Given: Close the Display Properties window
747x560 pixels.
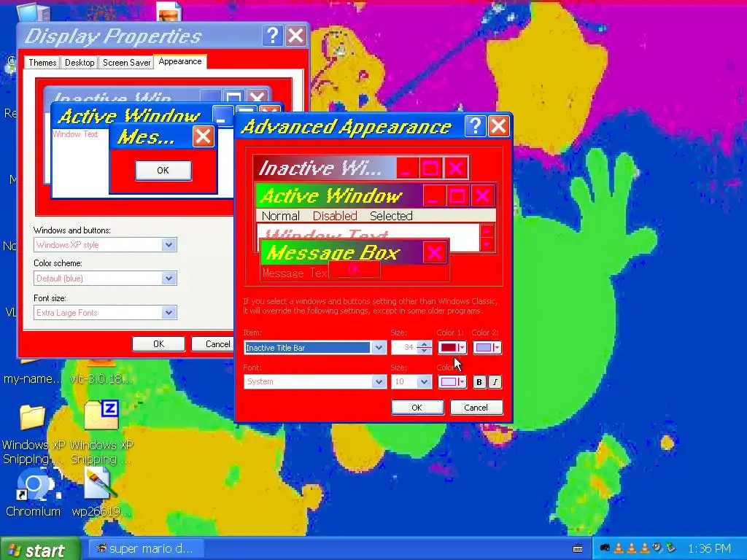Looking at the screenshot, I should pyautogui.click(x=296, y=36).
